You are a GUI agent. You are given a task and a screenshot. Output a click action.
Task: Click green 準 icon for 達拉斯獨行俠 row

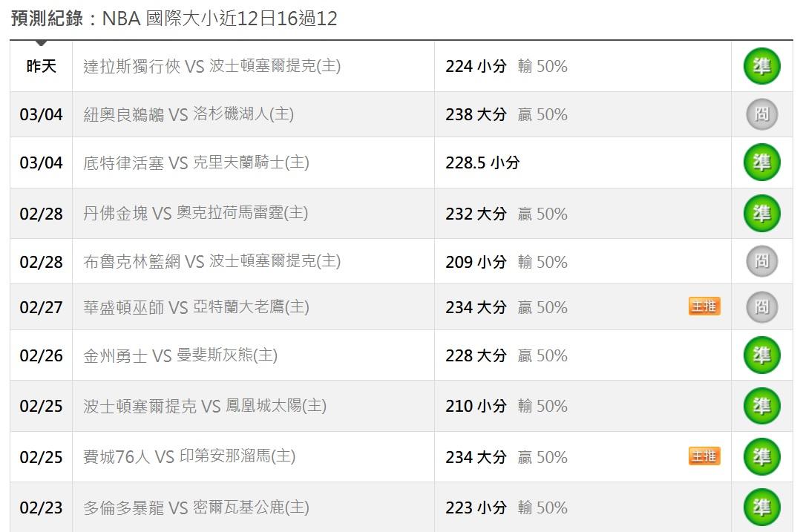pyautogui.click(x=761, y=66)
